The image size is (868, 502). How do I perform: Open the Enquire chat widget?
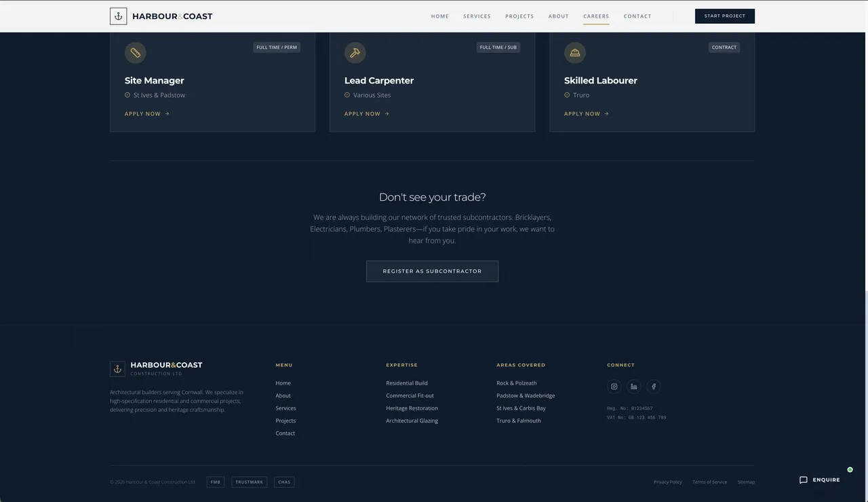820,480
